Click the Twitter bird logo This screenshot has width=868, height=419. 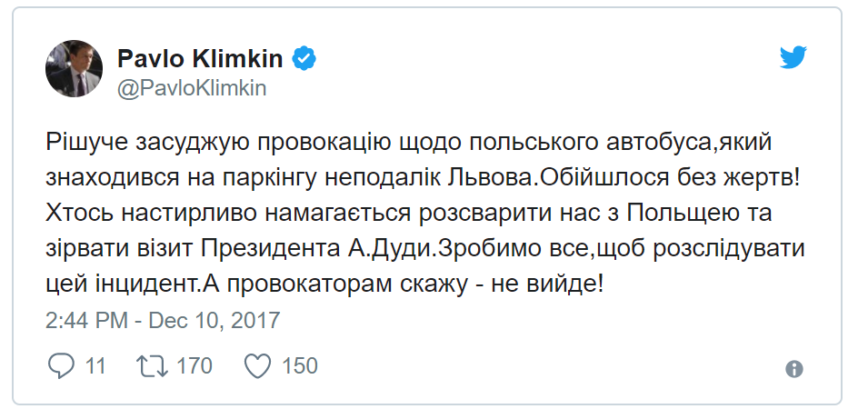click(x=793, y=59)
